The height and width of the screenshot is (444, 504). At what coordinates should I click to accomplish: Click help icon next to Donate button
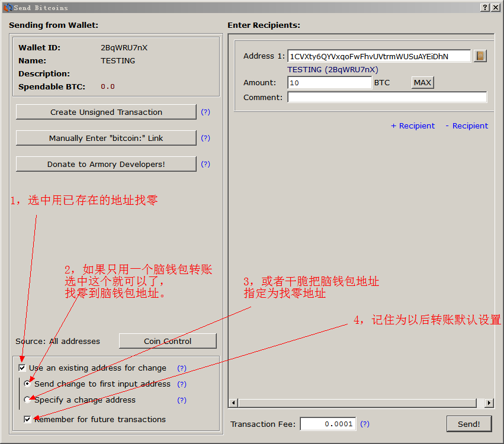tap(206, 164)
